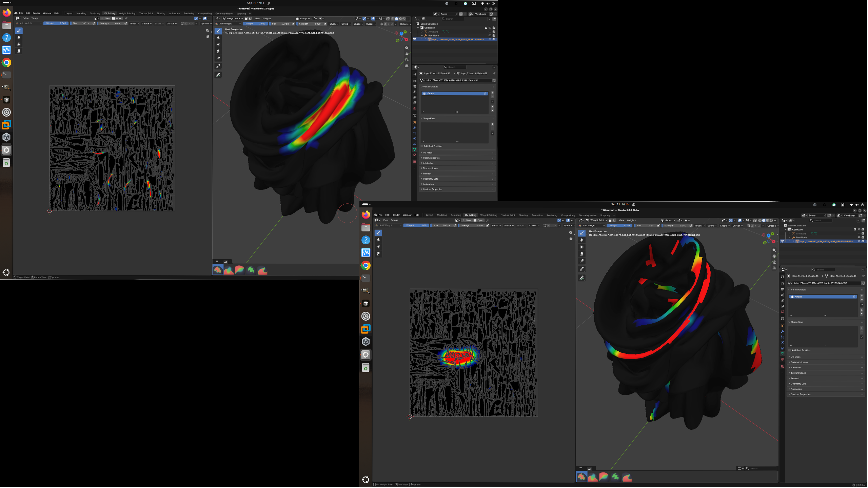The width and height of the screenshot is (868, 488).
Task: Open Chrome from the lower-right dock
Action: 366,266
